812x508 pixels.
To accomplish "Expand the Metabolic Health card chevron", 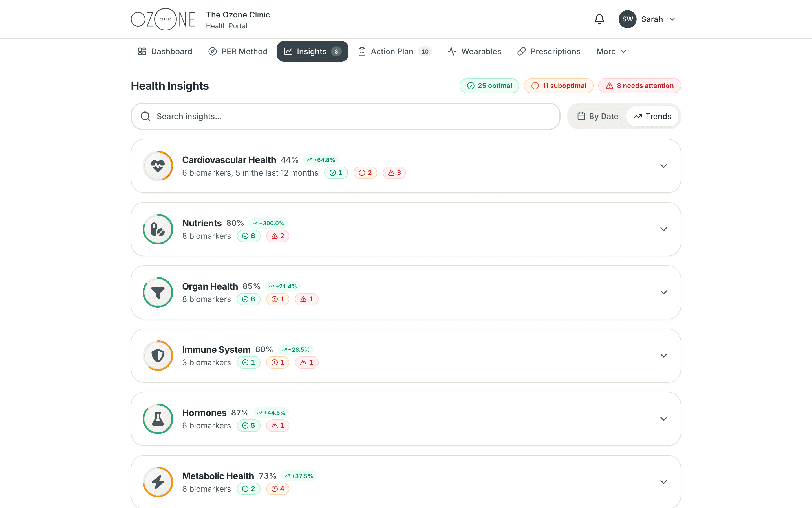I will pyautogui.click(x=663, y=482).
